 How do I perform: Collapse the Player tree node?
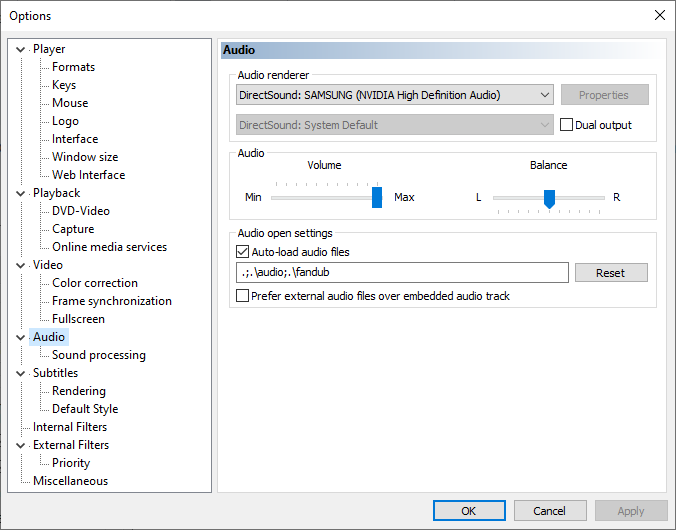click(20, 50)
